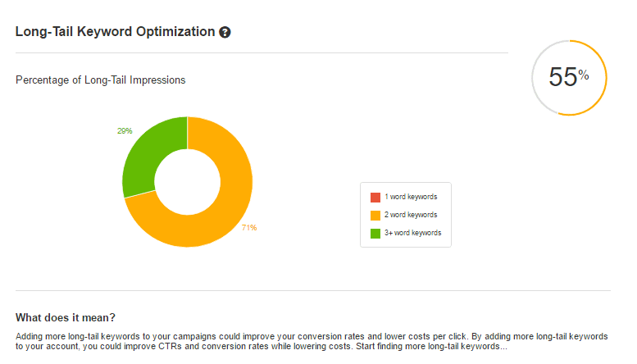
Task: Click the 71% chart data label
Action: click(249, 227)
